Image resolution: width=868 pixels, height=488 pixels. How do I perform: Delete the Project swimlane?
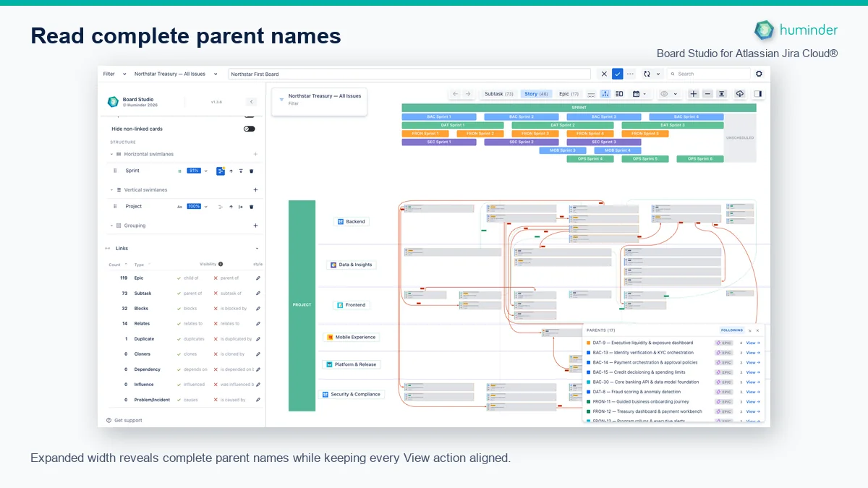point(252,207)
